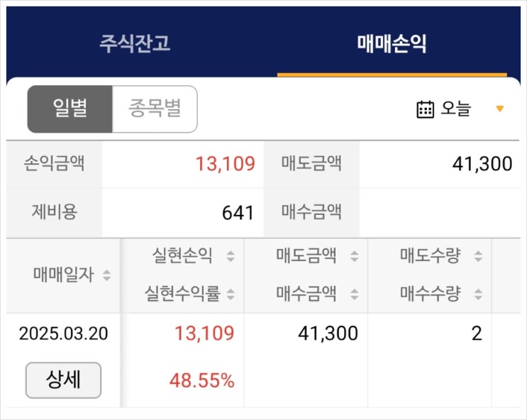Sort by 매도금액 column header arrows
The image size is (527, 420).
354,257
